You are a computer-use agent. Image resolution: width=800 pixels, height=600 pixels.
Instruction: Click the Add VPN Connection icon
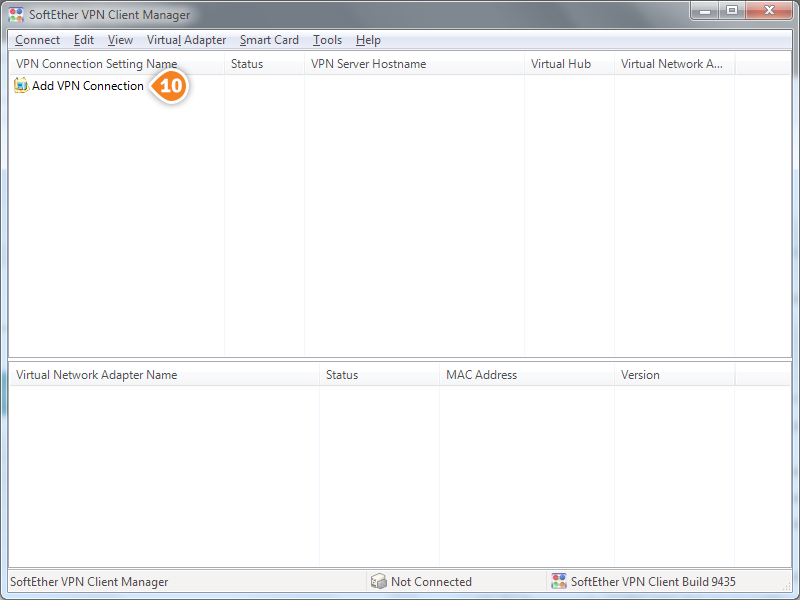pyautogui.click(x=21, y=85)
